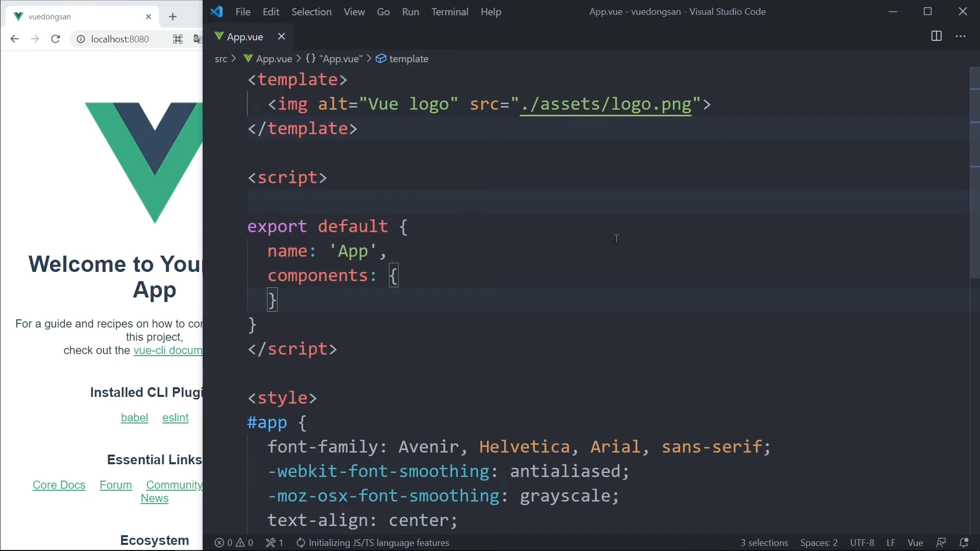Screen dimensions: 980x551
Task: Open the Vue language mode selector
Action: coord(915,542)
